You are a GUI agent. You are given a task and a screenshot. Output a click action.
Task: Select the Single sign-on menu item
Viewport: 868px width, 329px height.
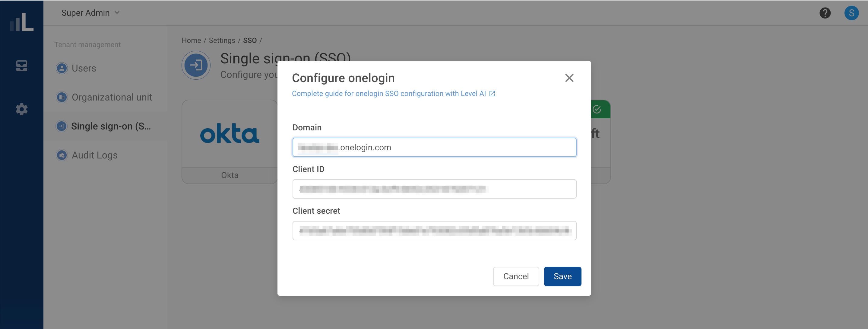coord(105,126)
